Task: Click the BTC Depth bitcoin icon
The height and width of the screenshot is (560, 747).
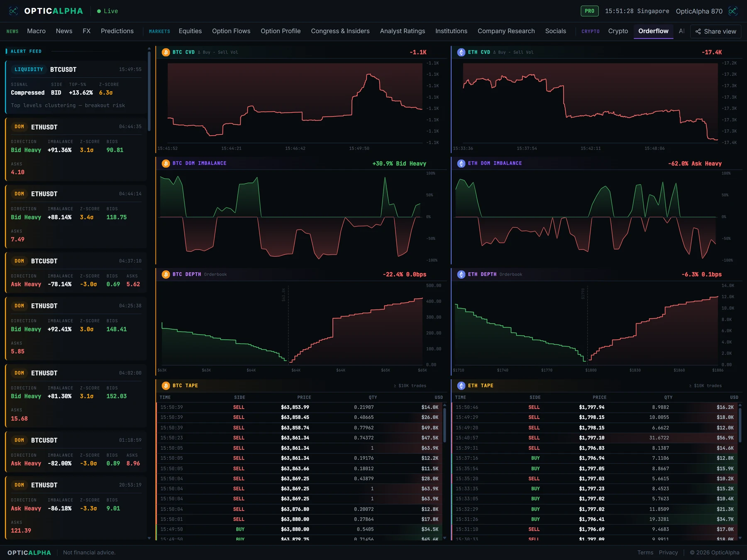Action: pyautogui.click(x=166, y=275)
